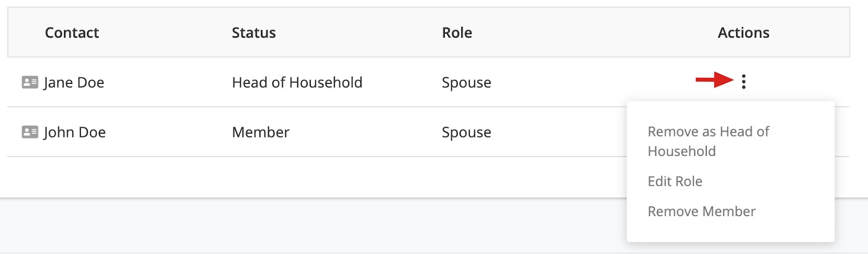Sort by the Contact column header
Screen dimensions: 868x254
(72, 32)
